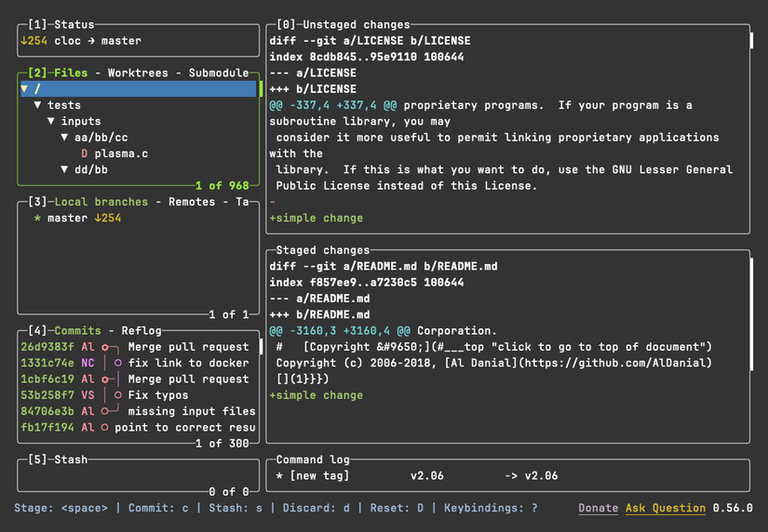Click graph node of commit 53b258f7
This screenshot has height=532, width=768.
tap(118, 395)
